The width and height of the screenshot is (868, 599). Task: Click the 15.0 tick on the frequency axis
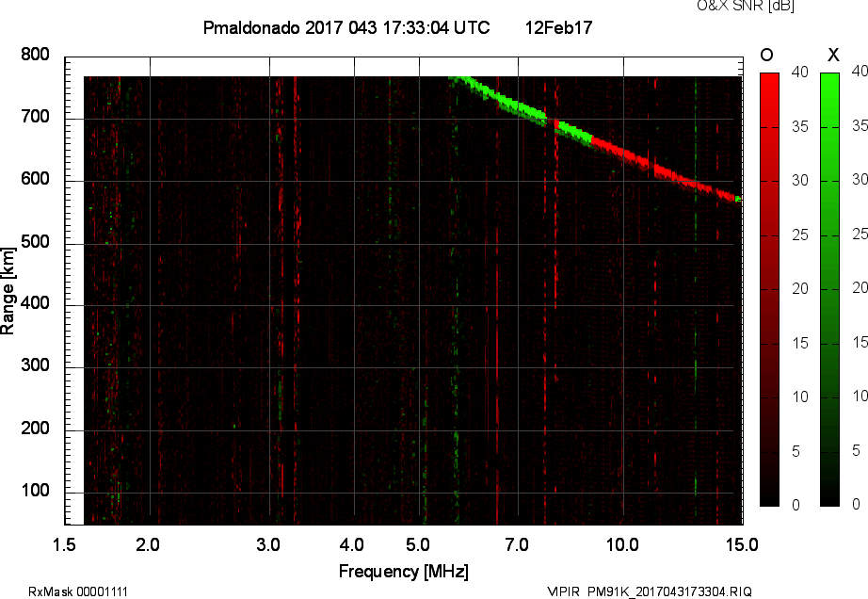pos(742,544)
